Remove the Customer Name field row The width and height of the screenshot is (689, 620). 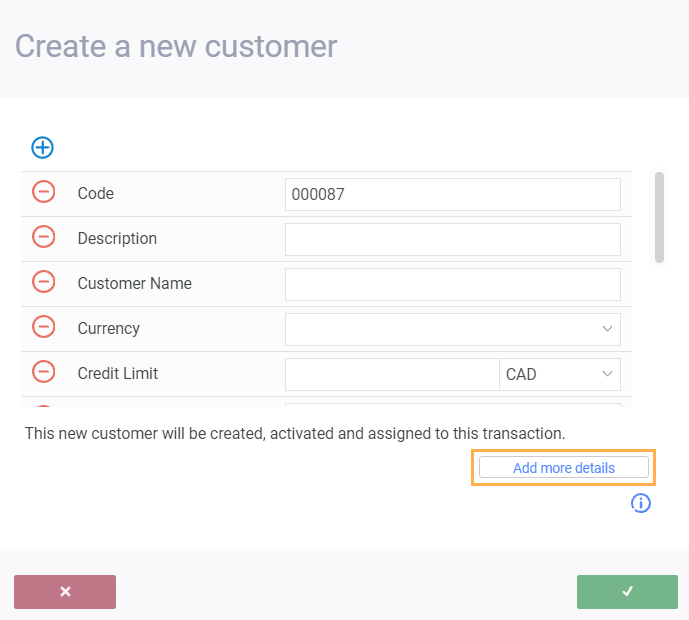44,282
